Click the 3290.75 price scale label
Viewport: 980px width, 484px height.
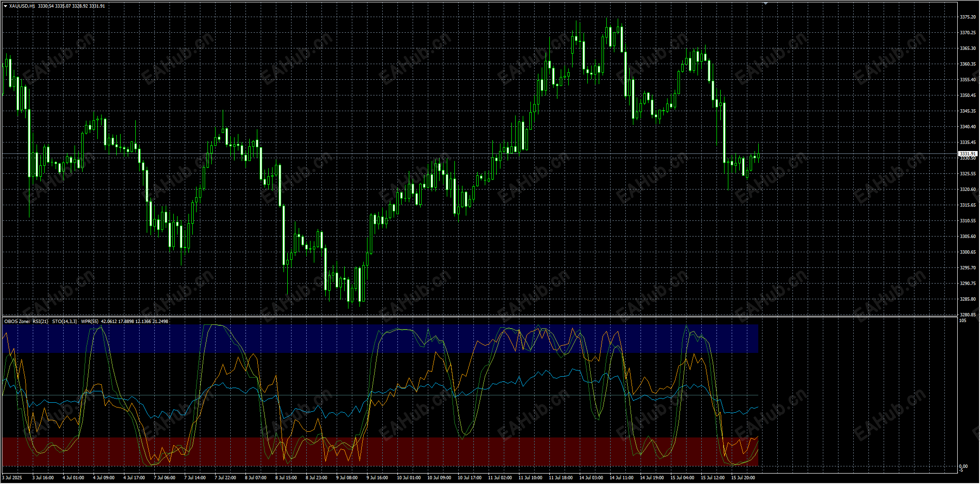pos(968,284)
